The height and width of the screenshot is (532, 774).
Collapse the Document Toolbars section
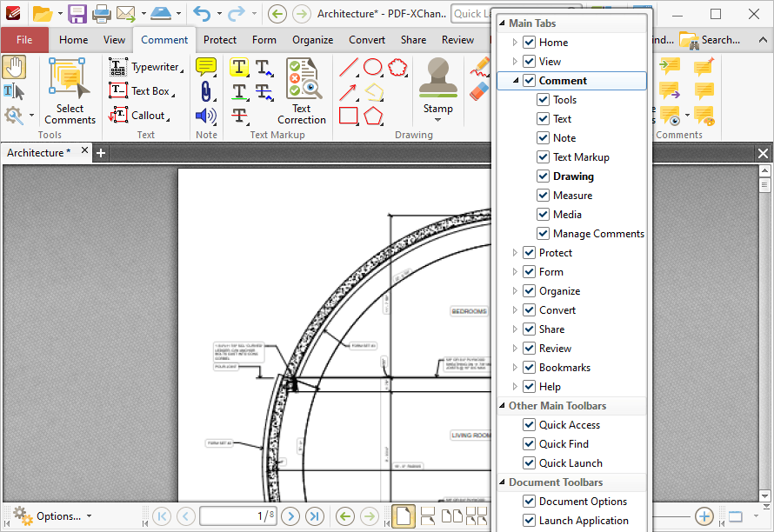502,482
